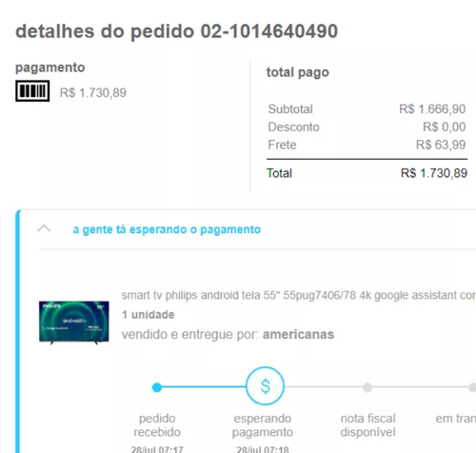
Task: Click the boleto barcode payment icon
Action: coord(32,91)
